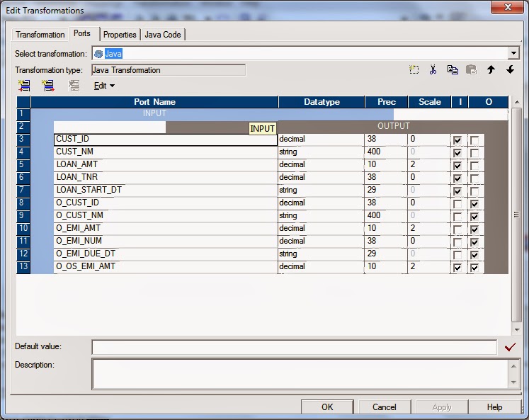Click ports table scroll down arrow

click(516, 329)
